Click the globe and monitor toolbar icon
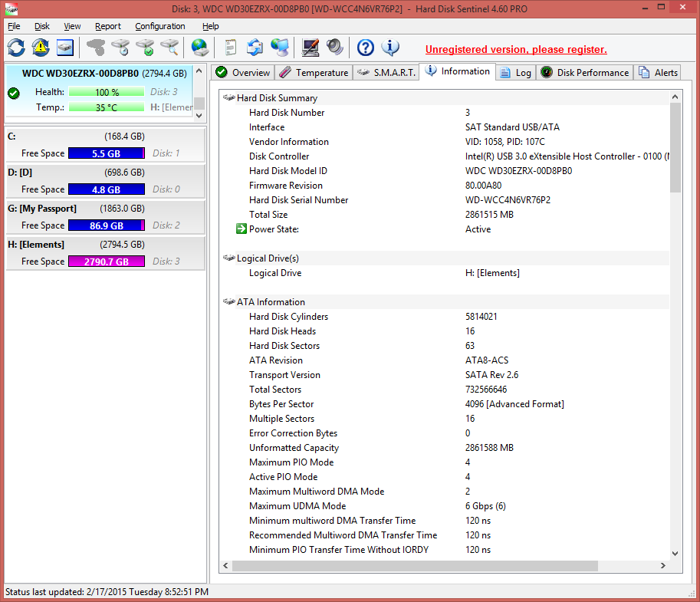The image size is (700, 602). (x=280, y=48)
